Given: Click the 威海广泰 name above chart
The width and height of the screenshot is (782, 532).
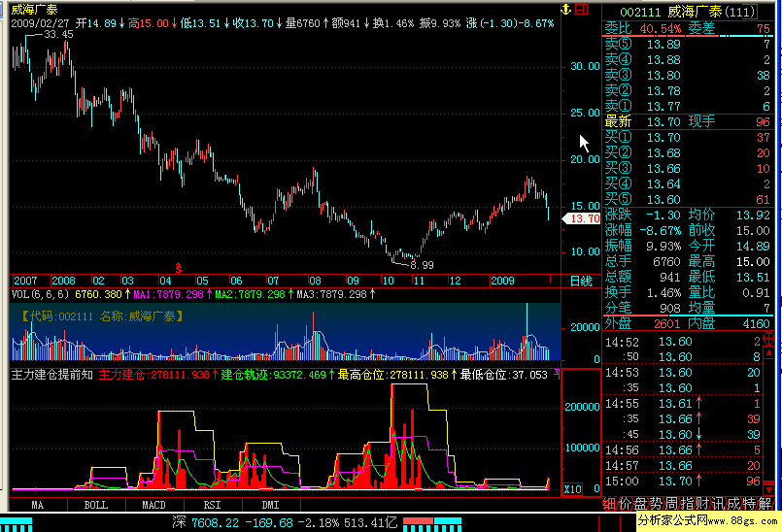Looking at the screenshot, I should [34, 10].
